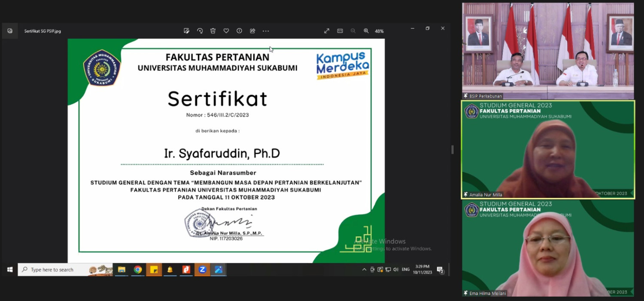The image size is (644, 301).
Task: Click the Kampus Merdeka logo on certificate
Action: tap(343, 65)
